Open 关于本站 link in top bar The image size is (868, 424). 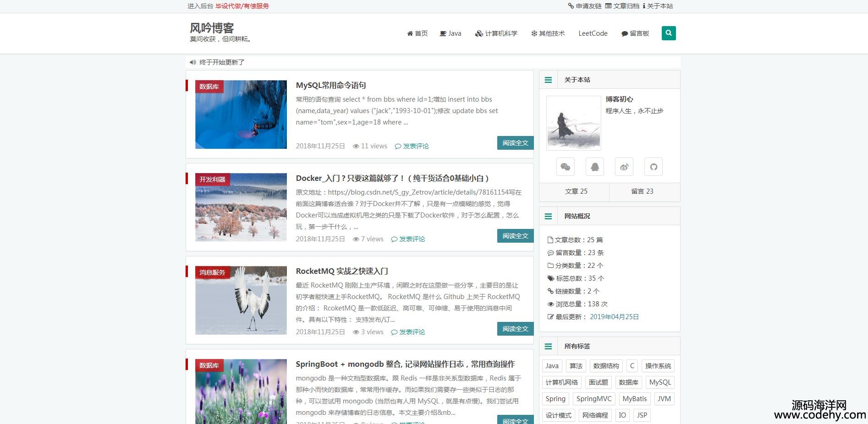[x=658, y=6]
